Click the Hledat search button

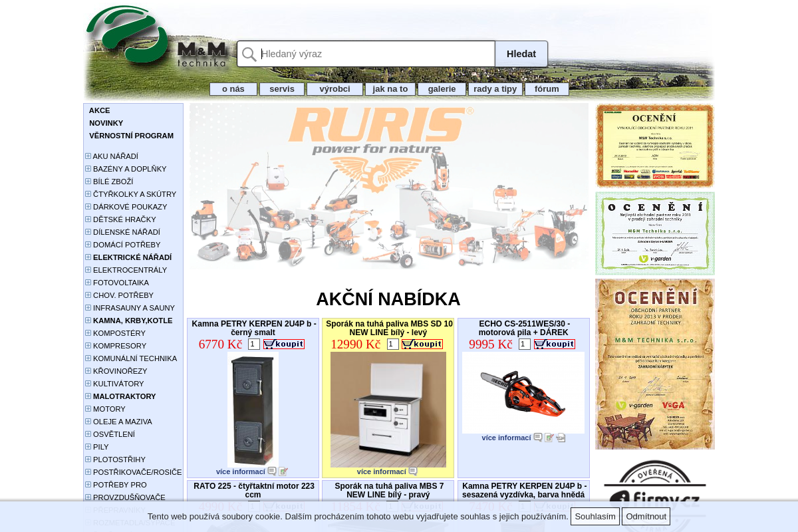click(x=521, y=54)
